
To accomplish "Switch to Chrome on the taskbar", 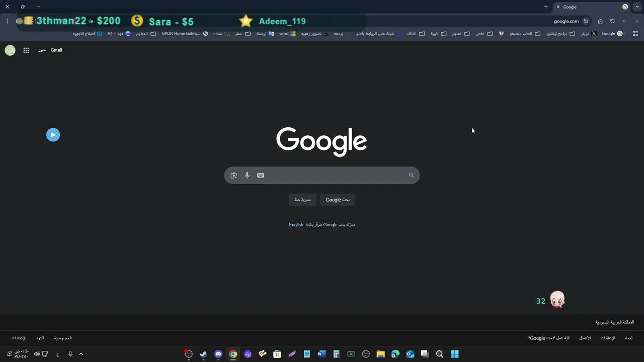I will point(233,354).
